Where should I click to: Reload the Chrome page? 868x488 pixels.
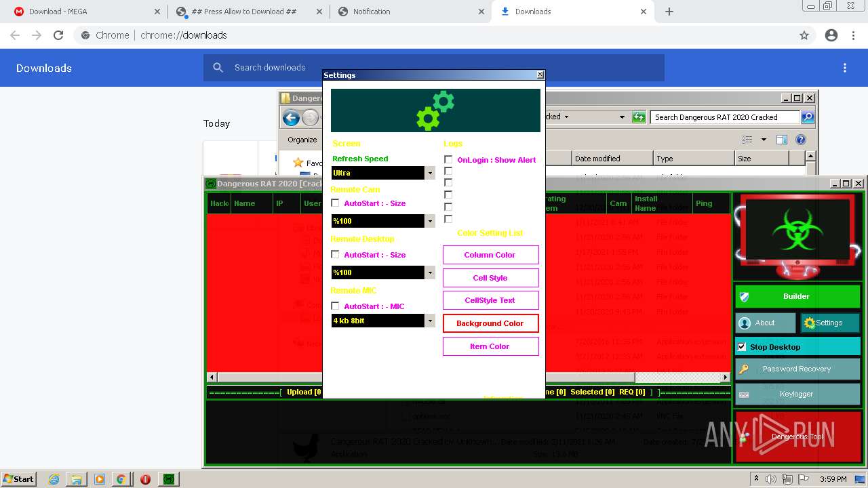(58, 35)
